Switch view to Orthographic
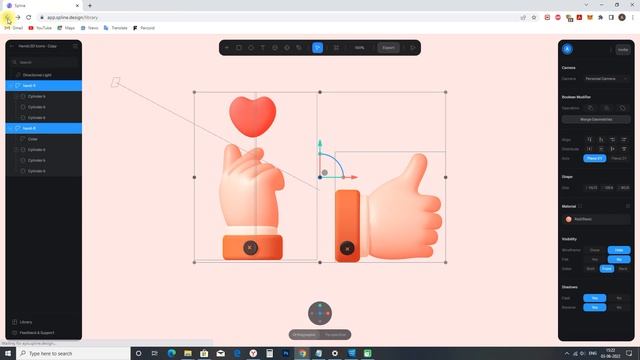The image size is (640, 360). coord(304,335)
